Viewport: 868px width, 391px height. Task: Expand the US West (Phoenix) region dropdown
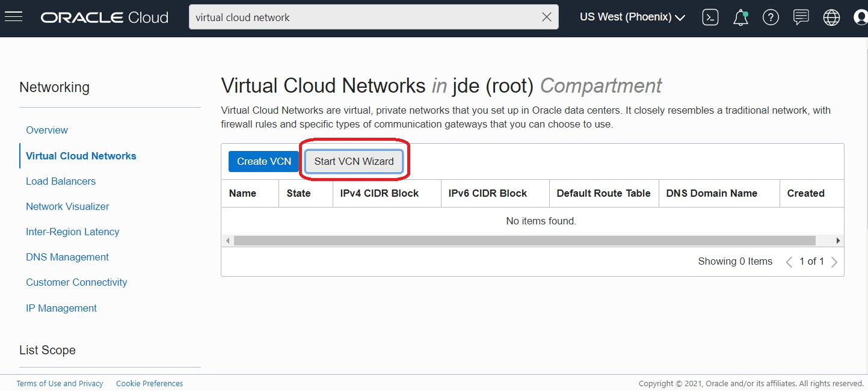point(632,17)
